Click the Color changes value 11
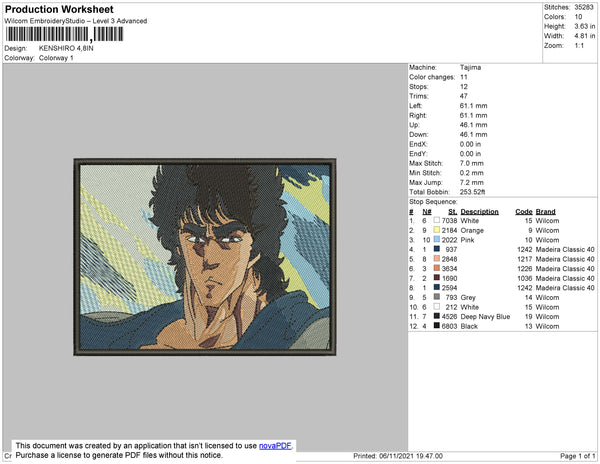Screen dimensions: 600x464 464,77
